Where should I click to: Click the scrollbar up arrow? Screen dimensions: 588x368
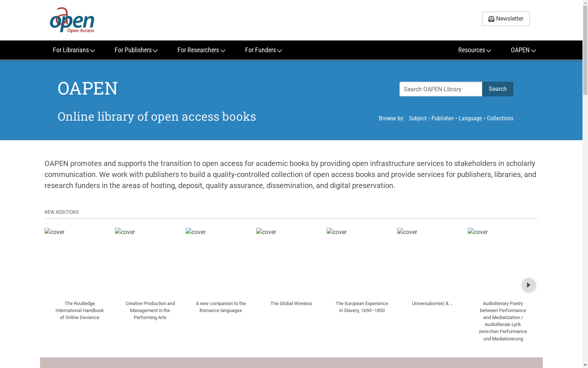click(x=585, y=3)
